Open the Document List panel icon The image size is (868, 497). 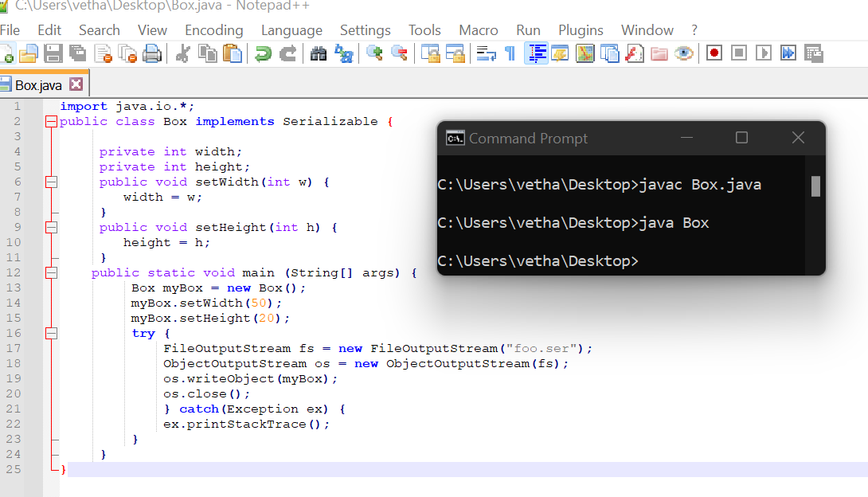coord(609,53)
